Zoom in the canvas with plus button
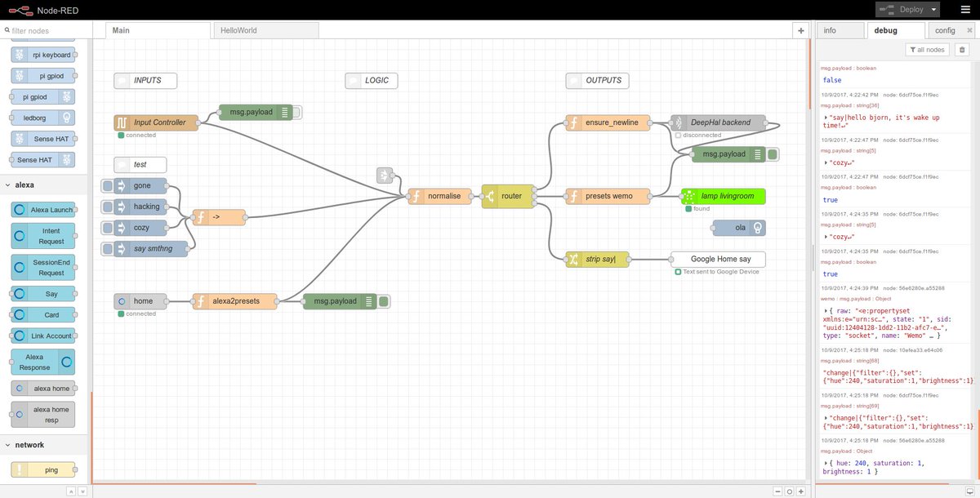980x498 pixels. tap(800, 491)
